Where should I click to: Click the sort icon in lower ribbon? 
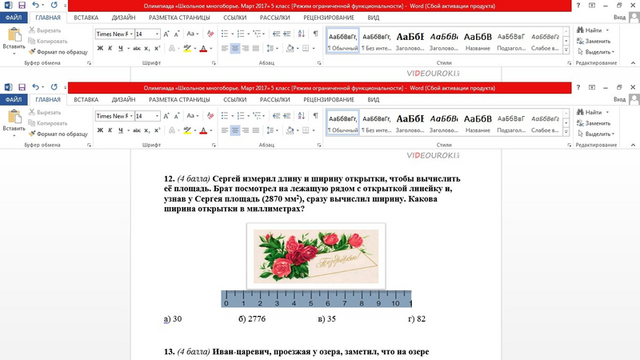[301, 116]
